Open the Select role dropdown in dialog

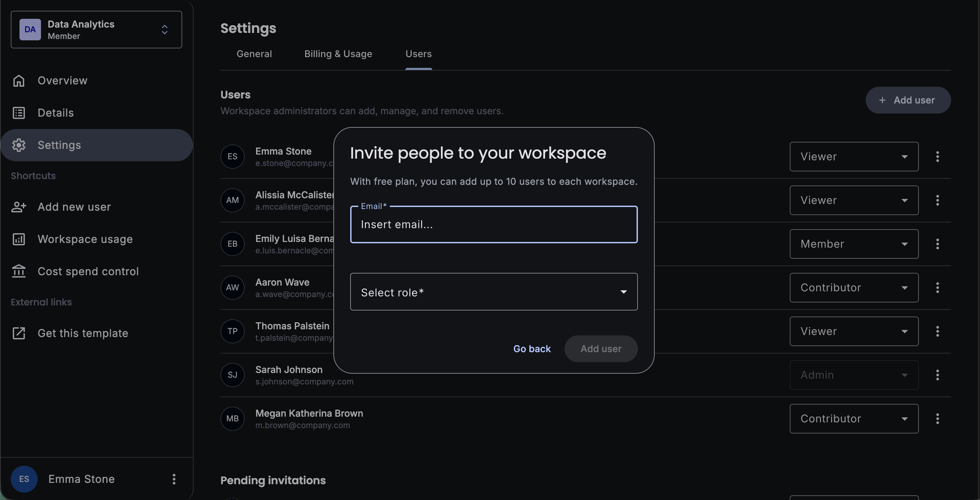(x=493, y=292)
